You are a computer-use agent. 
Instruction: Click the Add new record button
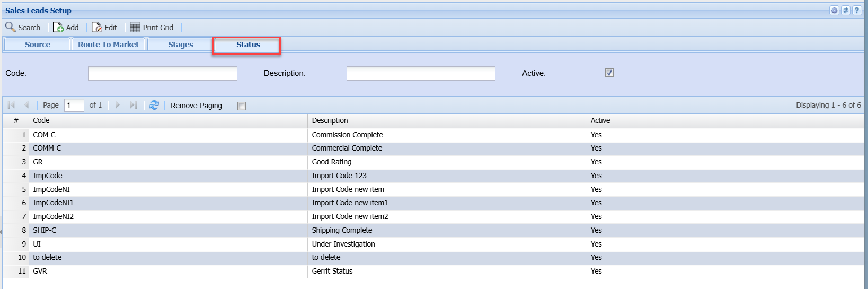[x=66, y=28]
